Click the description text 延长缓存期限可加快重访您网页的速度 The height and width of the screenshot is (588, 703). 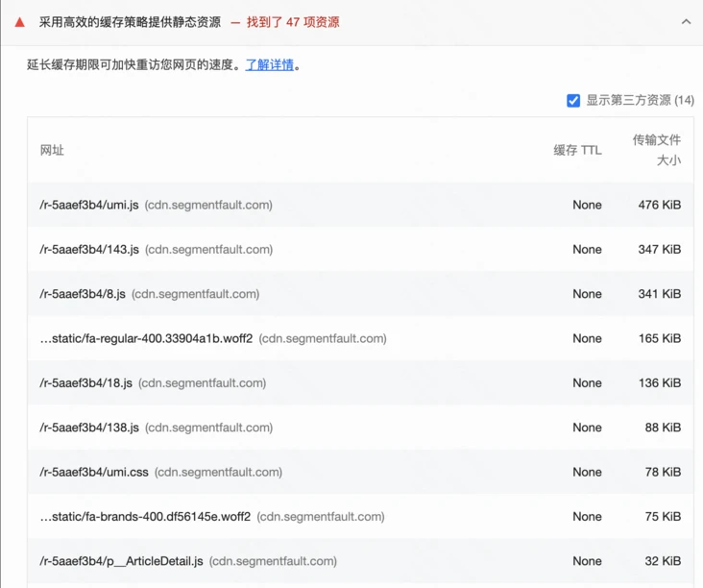[133, 65]
